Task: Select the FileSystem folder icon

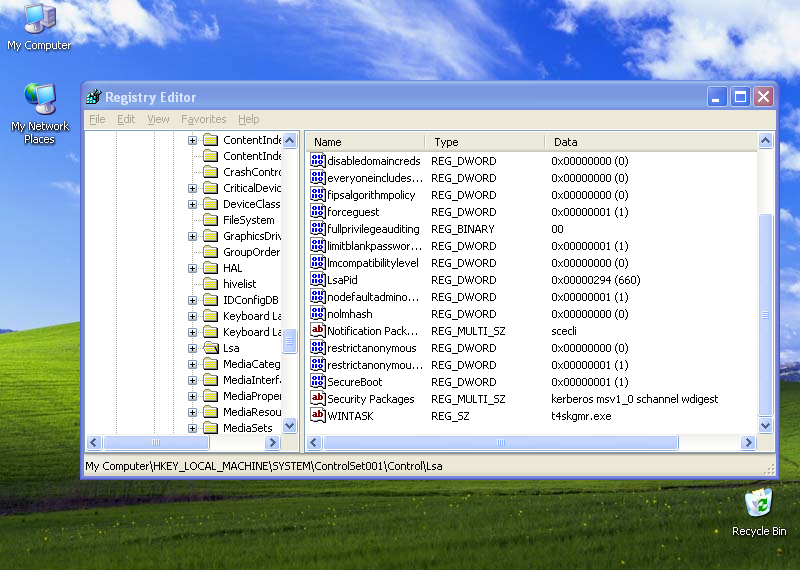Action: point(211,220)
